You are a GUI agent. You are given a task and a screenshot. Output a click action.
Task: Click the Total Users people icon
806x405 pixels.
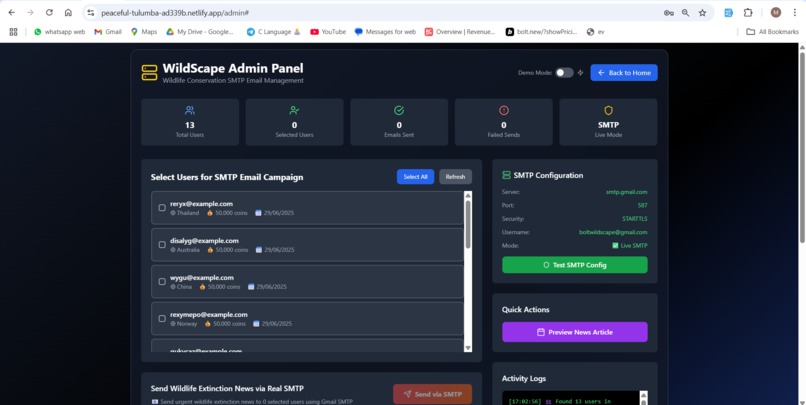tap(190, 110)
